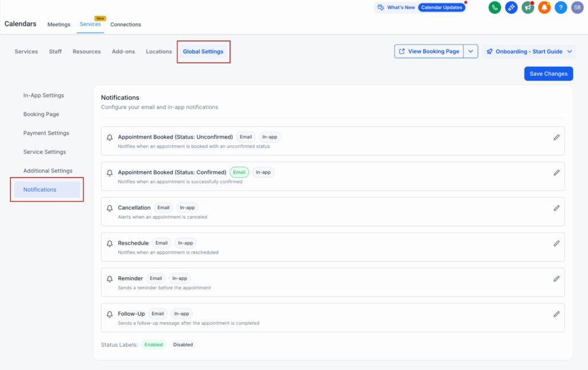Switch to the Staff tab
Image resolution: width=588 pixels, height=370 pixels.
click(x=55, y=51)
